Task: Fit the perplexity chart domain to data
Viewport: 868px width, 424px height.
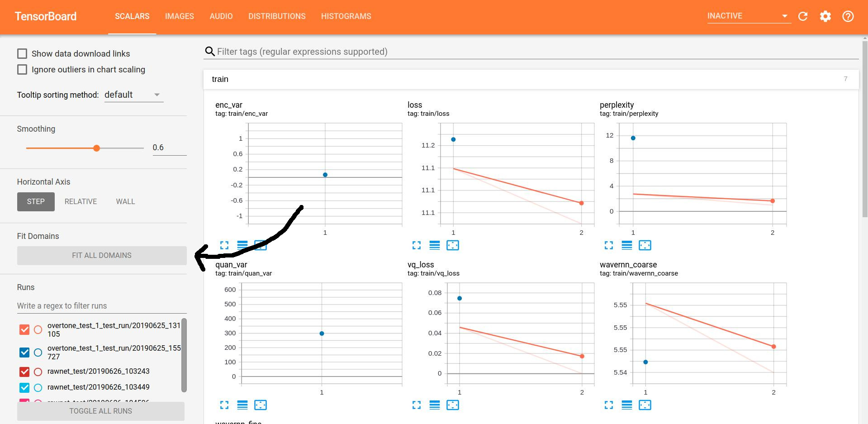Action: pyautogui.click(x=645, y=245)
